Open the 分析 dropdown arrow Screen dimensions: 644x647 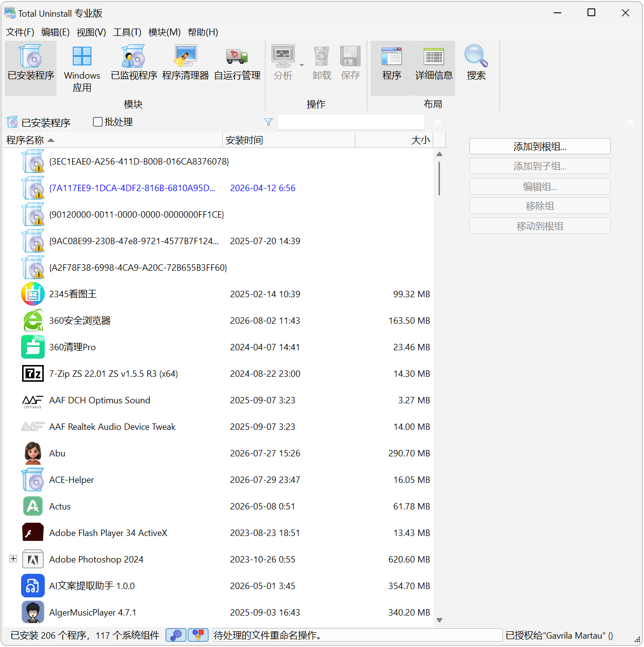coord(302,65)
